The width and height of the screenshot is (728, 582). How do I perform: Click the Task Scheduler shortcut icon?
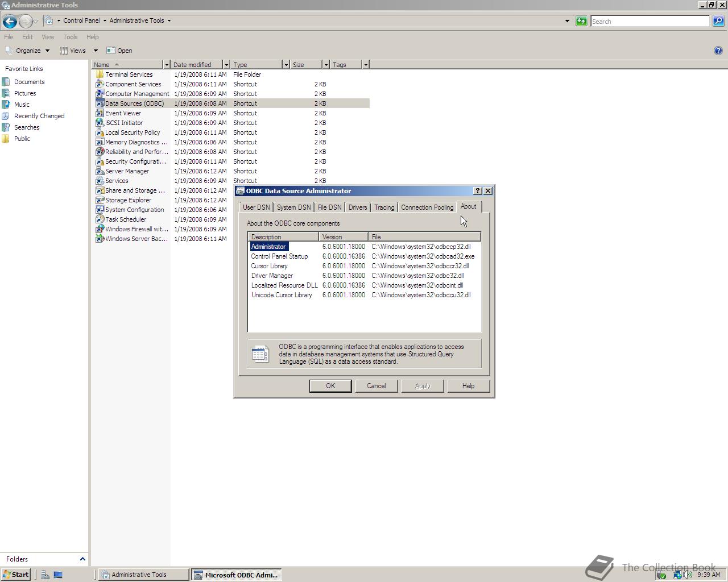100,219
